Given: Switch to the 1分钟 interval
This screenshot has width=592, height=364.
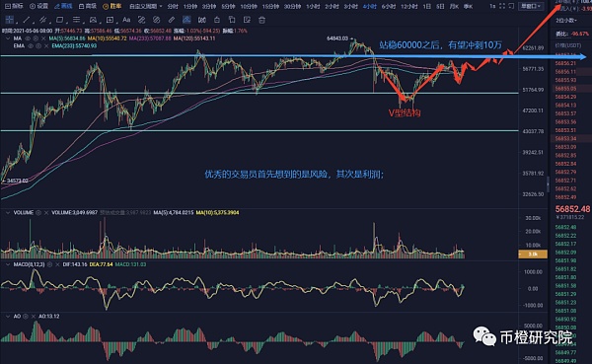Looking at the screenshot, I should click(x=190, y=7).
